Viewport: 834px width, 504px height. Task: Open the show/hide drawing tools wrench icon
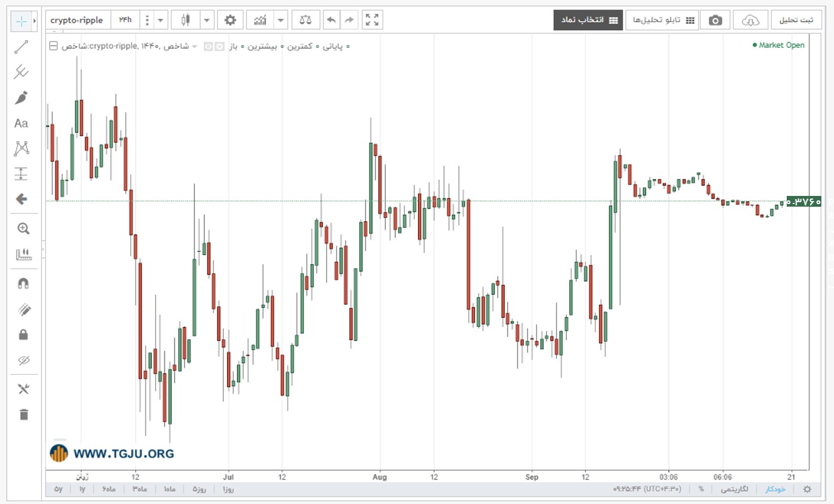point(23,389)
